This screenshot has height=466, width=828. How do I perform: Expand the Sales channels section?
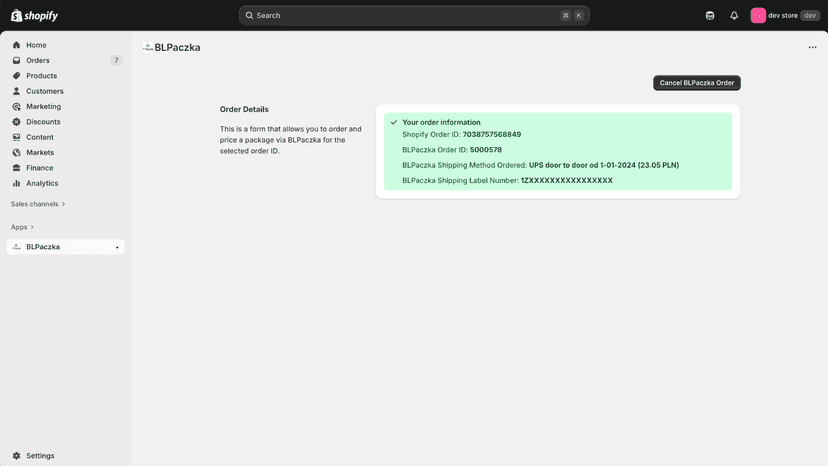coord(37,204)
